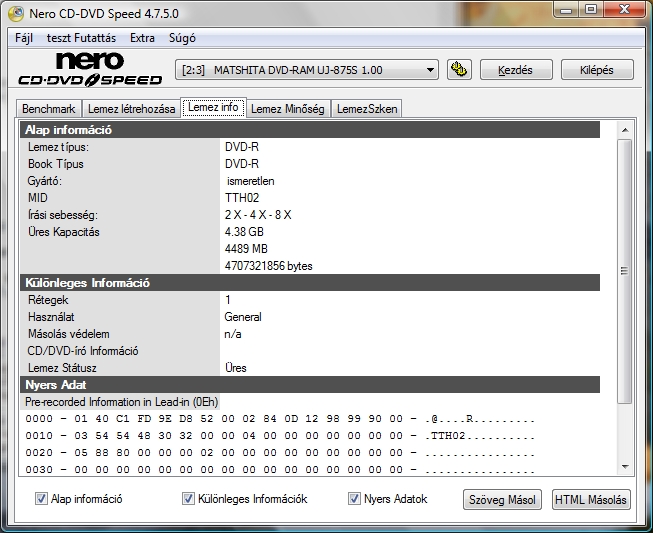Click the hex row starting 0000
This screenshot has width=653, height=533.
coord(280,419)
